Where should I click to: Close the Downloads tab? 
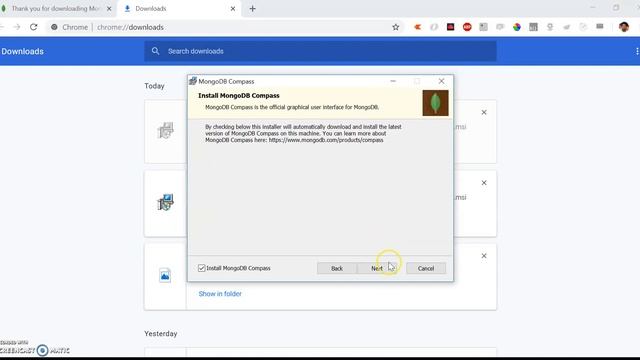pos(233,9)
